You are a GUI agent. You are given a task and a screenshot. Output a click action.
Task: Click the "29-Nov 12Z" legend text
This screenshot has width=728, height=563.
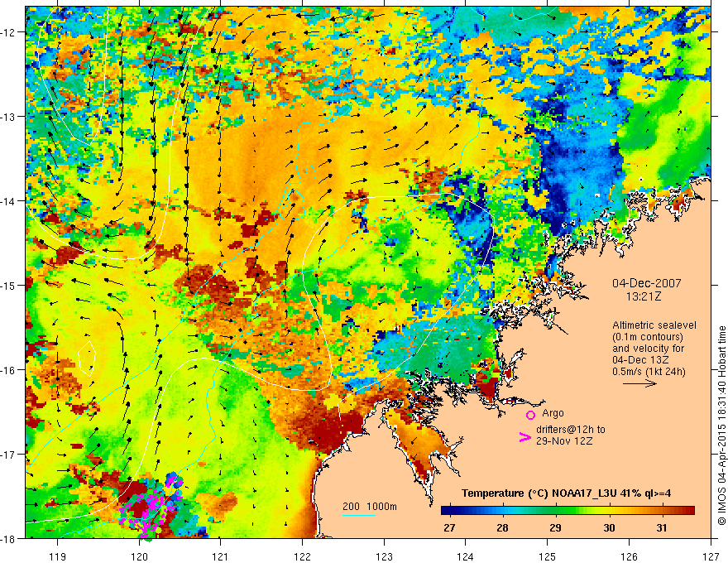[564, 441]
